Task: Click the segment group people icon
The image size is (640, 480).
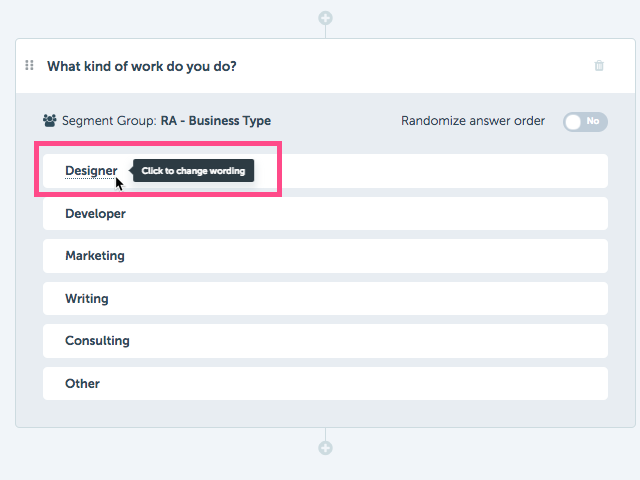Action: [x=50, y=120]
